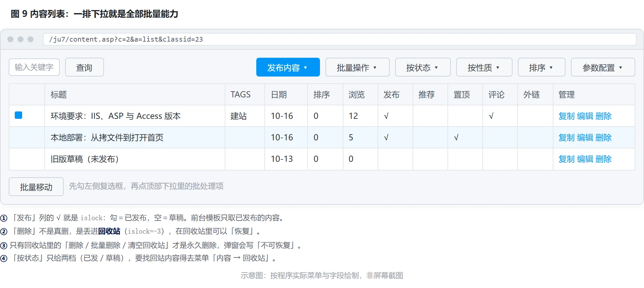Click title 本地部署：从拷文件到打开首页
644x288 pixels.
[x=107, y=138]
